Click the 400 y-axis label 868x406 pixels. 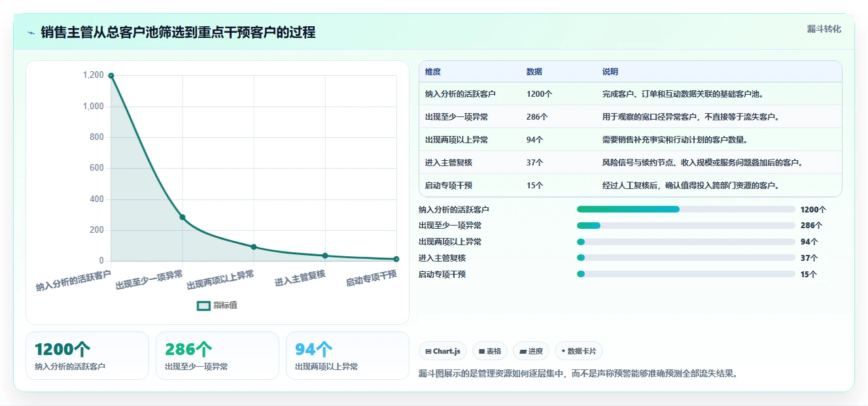(97, 199)
